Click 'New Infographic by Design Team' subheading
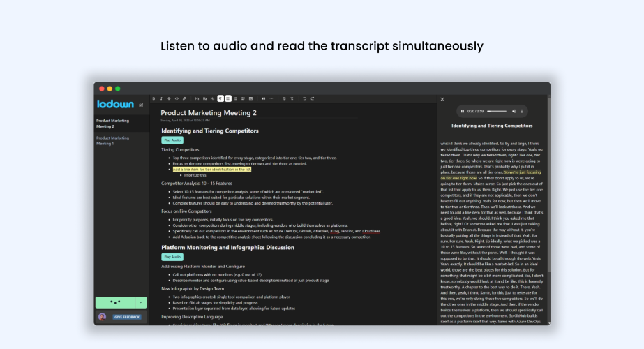Screen dimensions: 644x349 [x=193, y=288]
